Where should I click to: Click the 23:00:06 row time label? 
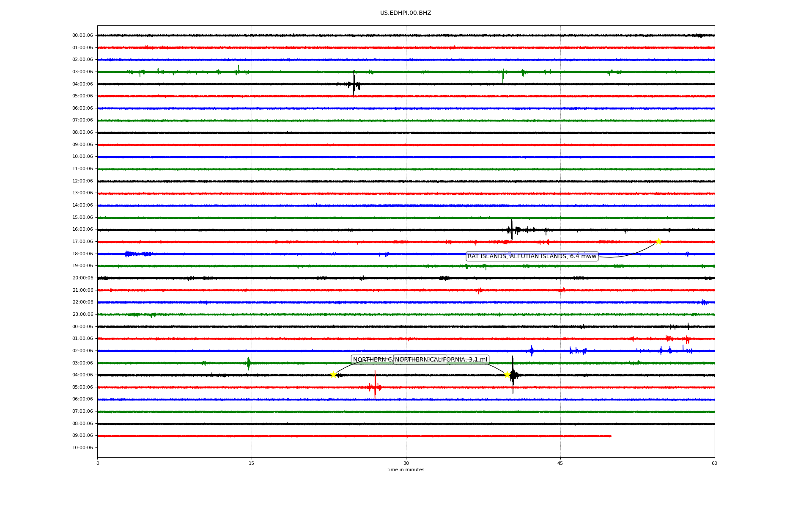pos(82,315)
